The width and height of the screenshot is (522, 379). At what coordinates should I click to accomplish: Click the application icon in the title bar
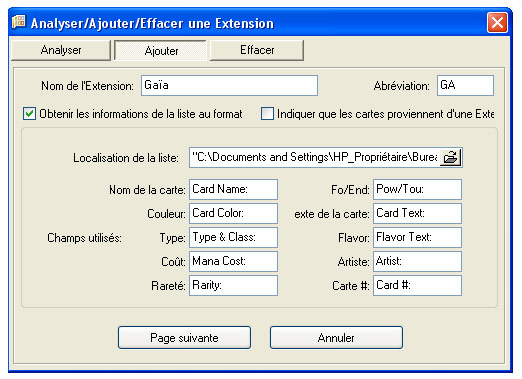pos(19,22)
